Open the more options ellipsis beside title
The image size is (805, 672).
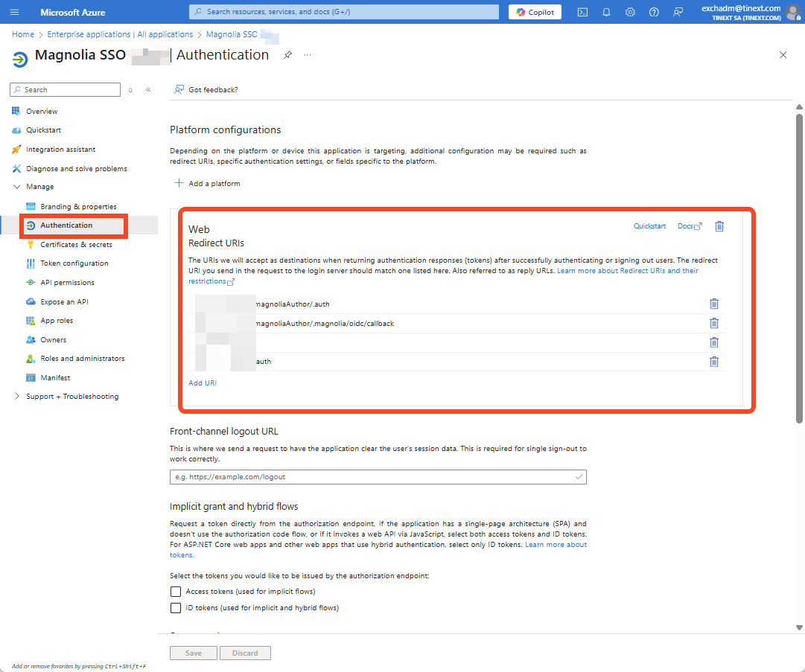point(307,55)
